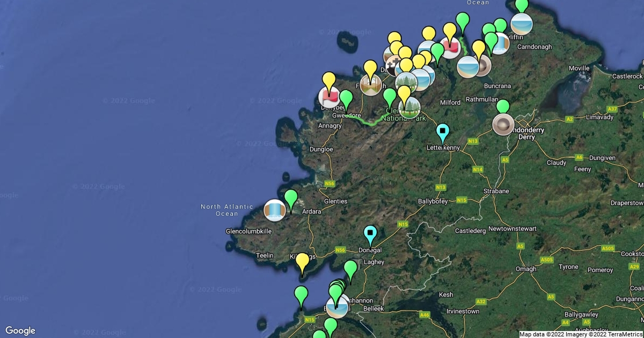Click the beach icon north of Carndonagh
The height and width of the screenshot is (338, 644).
coord(521,24)
